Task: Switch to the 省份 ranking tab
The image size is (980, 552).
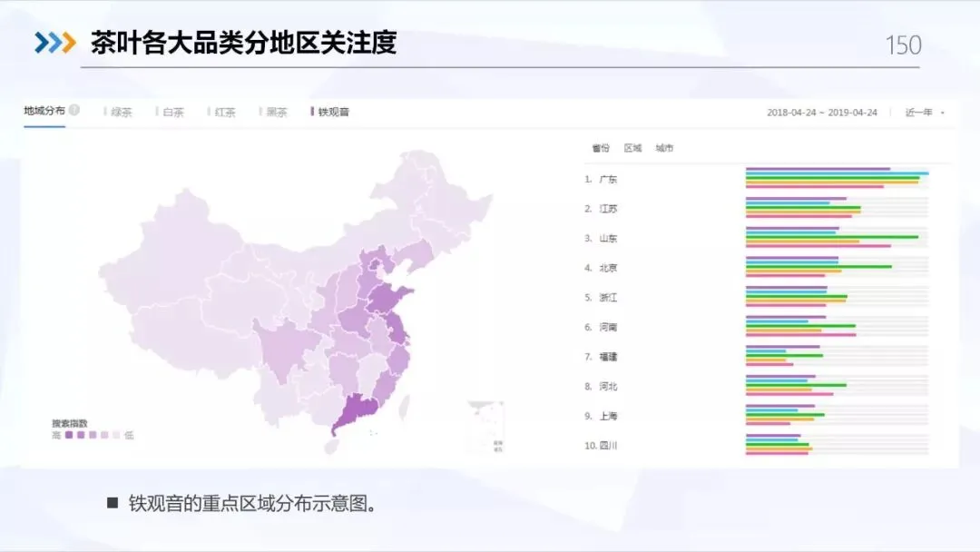Action: (601, 148)
